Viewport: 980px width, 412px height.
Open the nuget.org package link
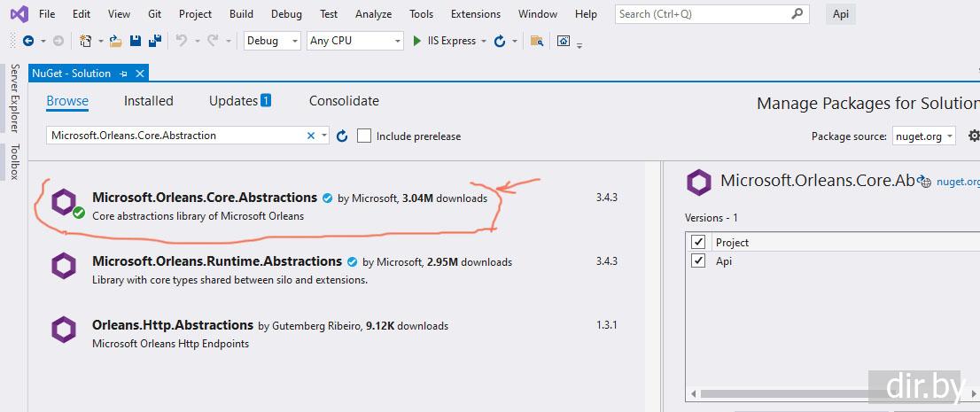[959, 182]
